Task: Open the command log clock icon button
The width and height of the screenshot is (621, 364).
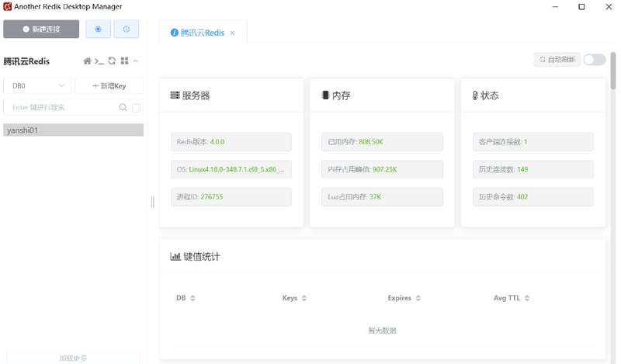Action: 127,29
